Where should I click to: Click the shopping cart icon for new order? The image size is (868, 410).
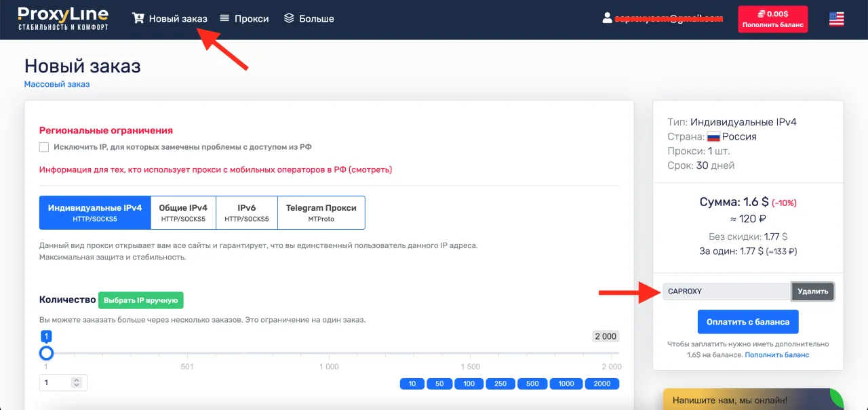click(x=138, y=18)
